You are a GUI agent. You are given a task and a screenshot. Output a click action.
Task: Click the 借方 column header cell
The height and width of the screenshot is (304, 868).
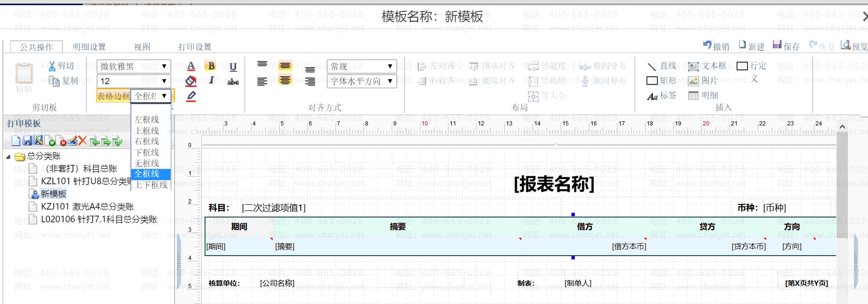(585, 226)
